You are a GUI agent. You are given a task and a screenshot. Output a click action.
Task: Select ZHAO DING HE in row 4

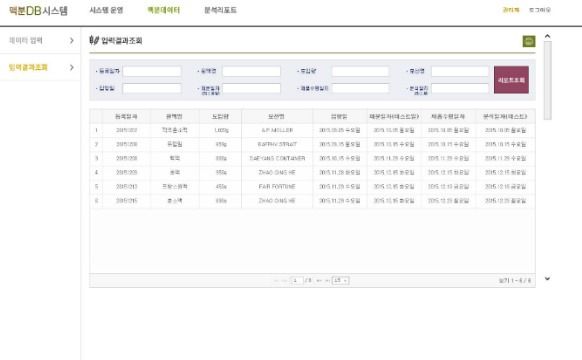click(277, 173)
